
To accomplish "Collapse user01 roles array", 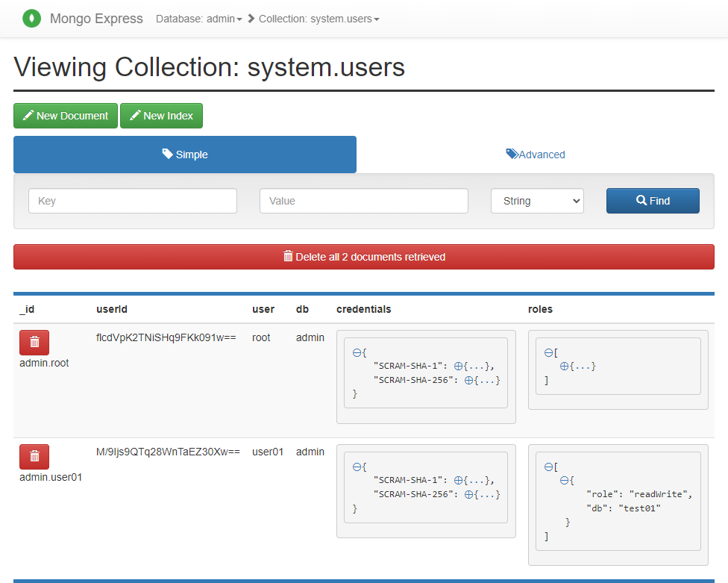I will coord(548,467).
